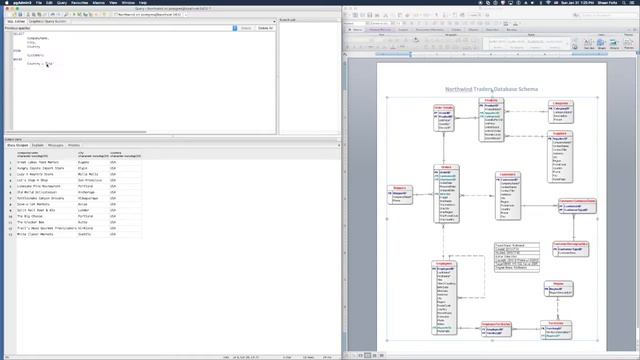Expand the Previous queries dropdown
This screenshot has height=360, width=640.
(235, 28)
